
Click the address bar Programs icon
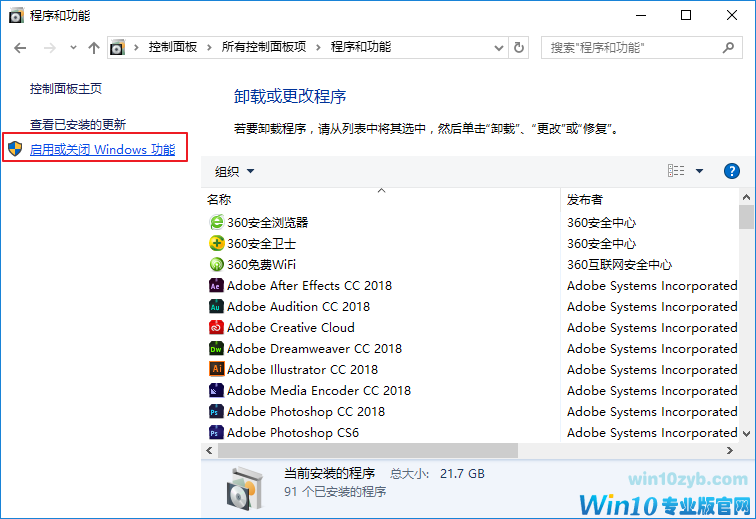tap(117, 48)
